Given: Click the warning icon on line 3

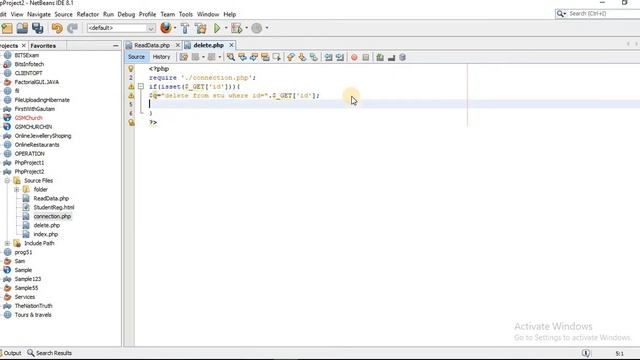Looking at the screenshot, I should click(131, 87).
